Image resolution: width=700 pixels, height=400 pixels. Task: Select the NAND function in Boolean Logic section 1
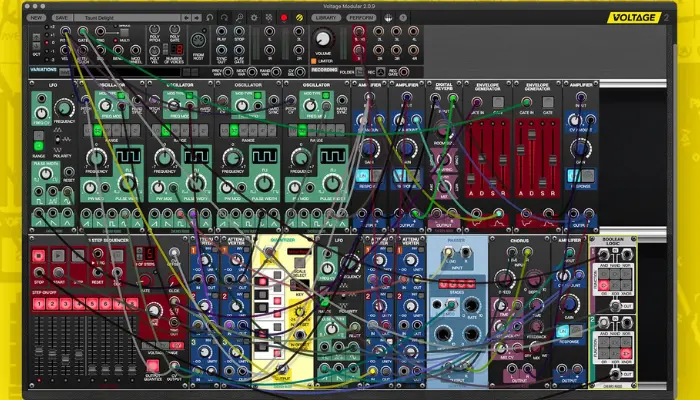[615, 273]
